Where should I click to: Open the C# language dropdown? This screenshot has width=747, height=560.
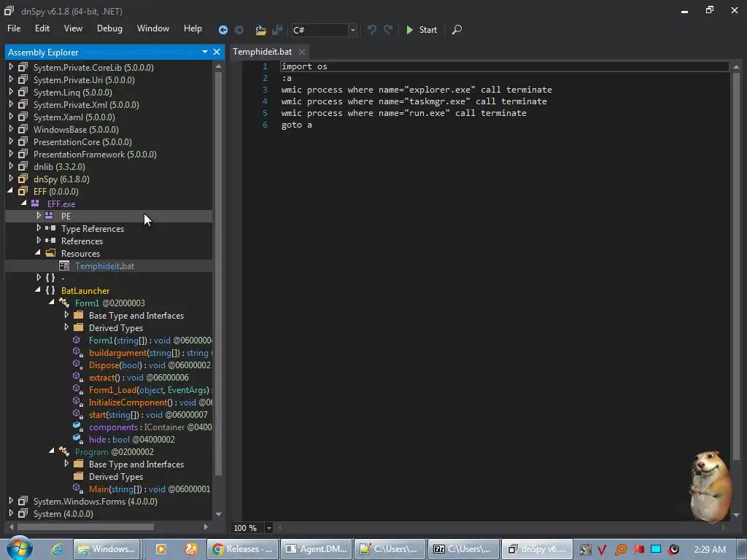pyautogui.click(x=352, y=30)
